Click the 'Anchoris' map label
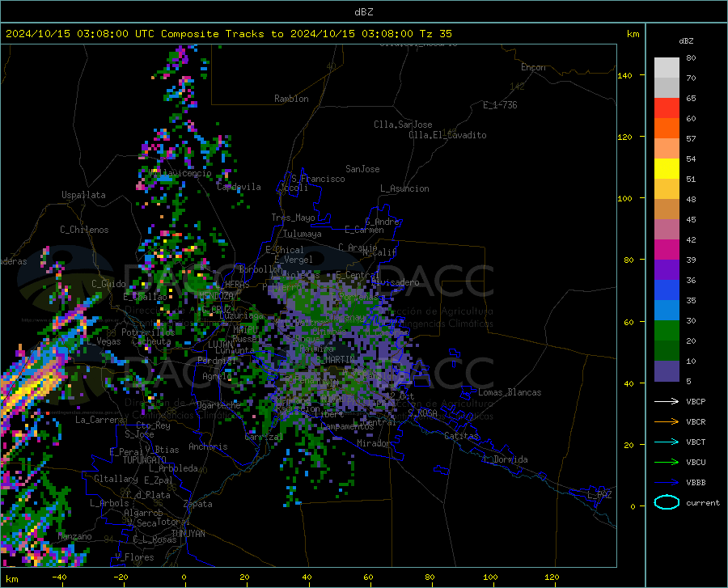This screenshot has width=728, height=588. 208,446
